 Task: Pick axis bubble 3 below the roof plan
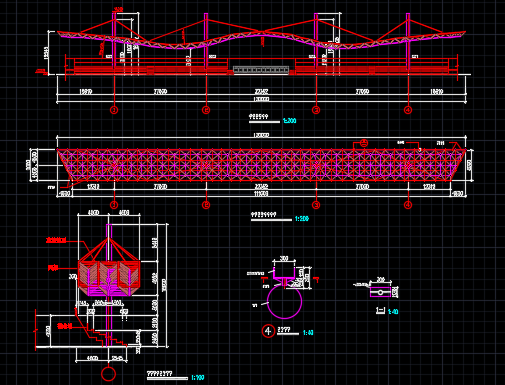[316, 205]
